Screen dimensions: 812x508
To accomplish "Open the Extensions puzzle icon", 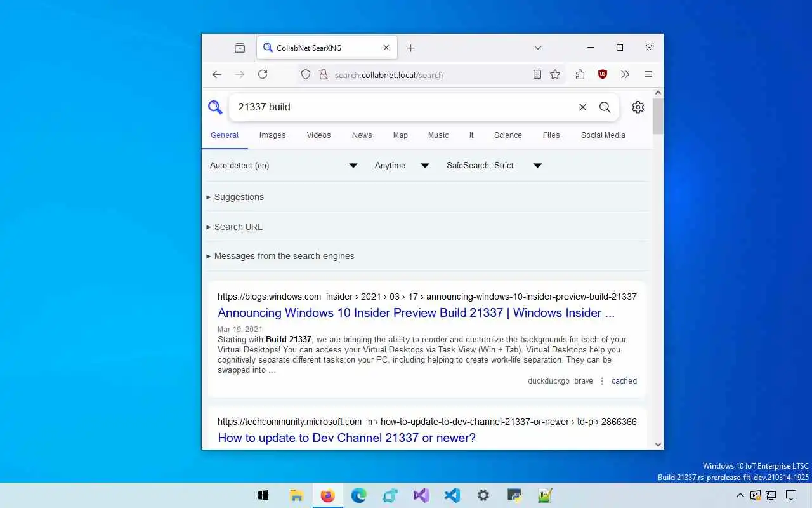I will [x=580, y=74].
